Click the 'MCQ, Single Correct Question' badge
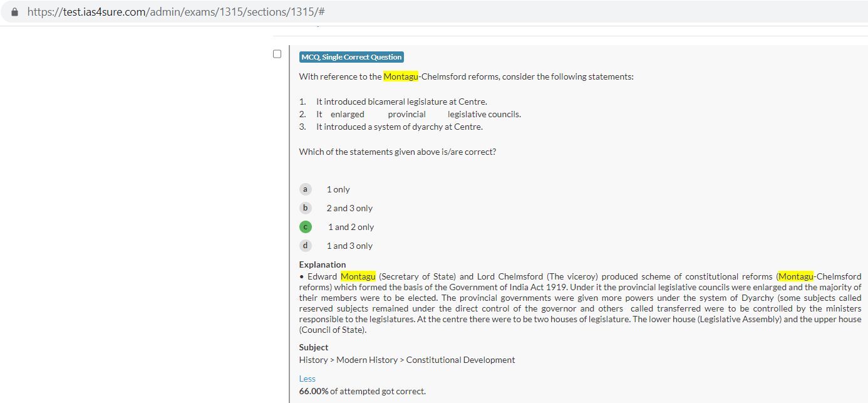Image resolution: width=868 pixels, height=403 pixels. click(351, 57)
